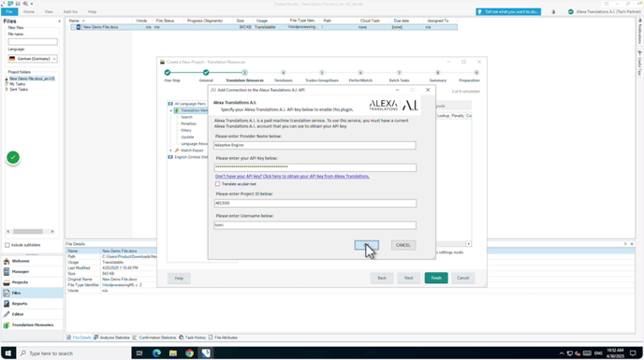Click the Help button in wizard
This screenshot has height=360, width=644.
click(x=179, y=279)
